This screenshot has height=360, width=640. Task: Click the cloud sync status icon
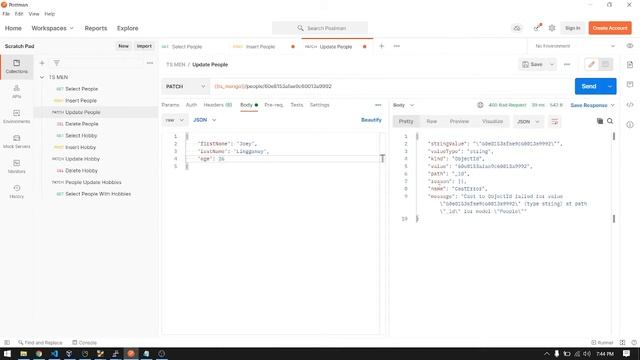(517, 28)
